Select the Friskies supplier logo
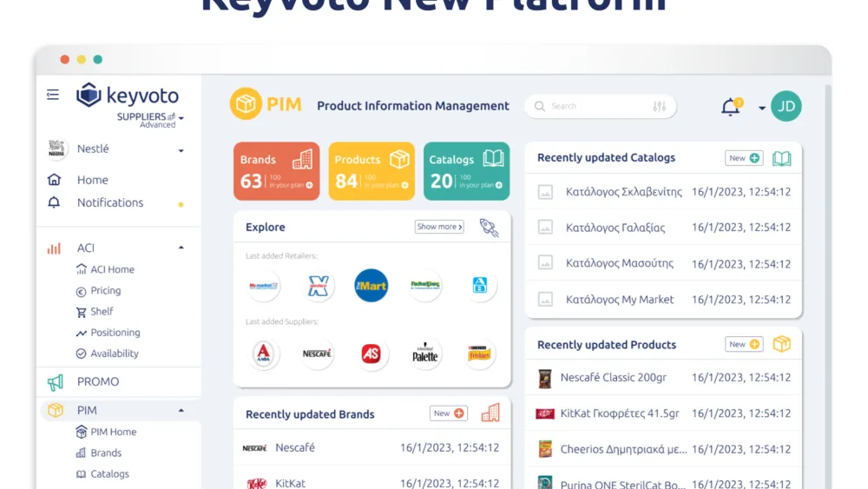The image size is (868, 489). click(x=479, y=354)
